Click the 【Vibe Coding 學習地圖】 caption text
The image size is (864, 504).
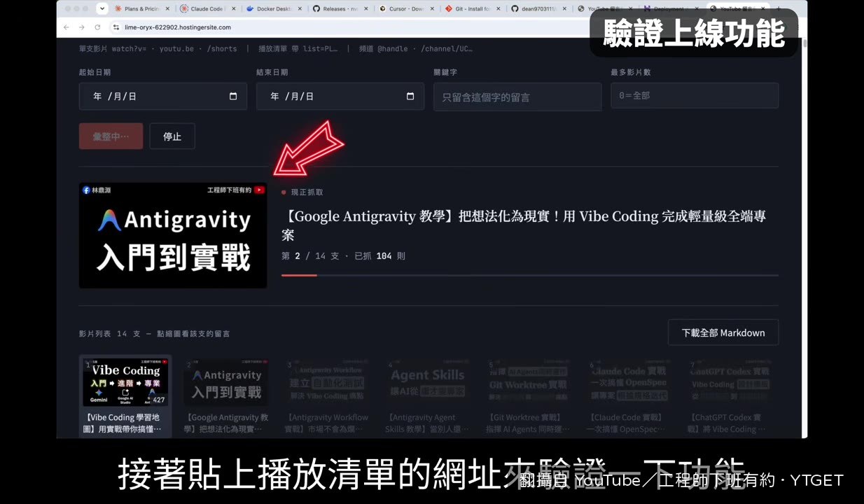coord(125,423)
